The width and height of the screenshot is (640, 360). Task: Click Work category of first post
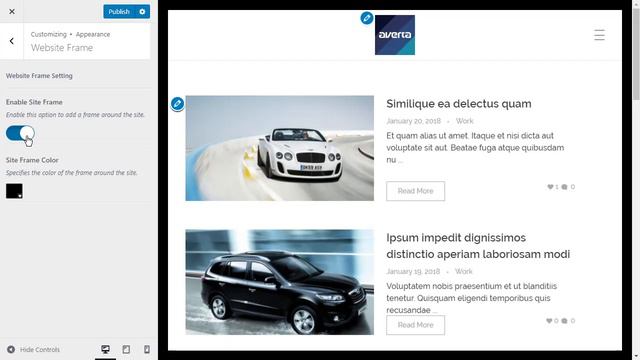[464, 121]
